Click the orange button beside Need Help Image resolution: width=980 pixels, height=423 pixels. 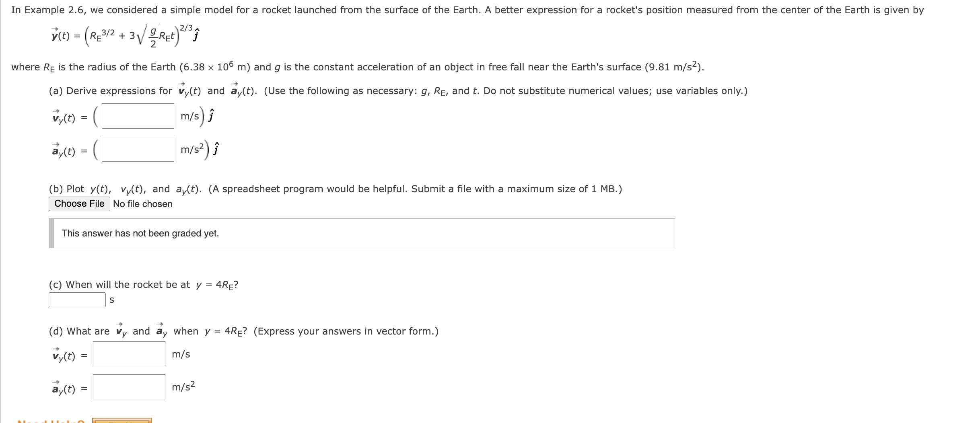pos(122,421)
